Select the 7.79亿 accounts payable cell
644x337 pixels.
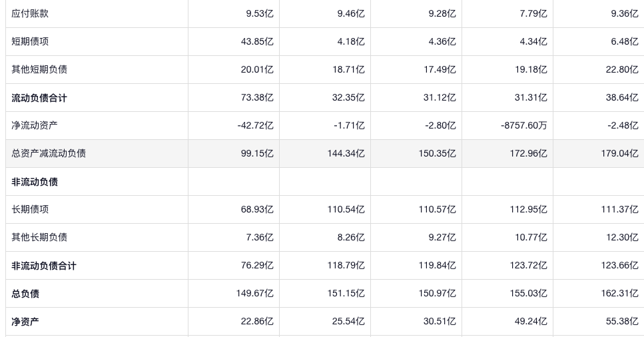(x=533, y=13)
